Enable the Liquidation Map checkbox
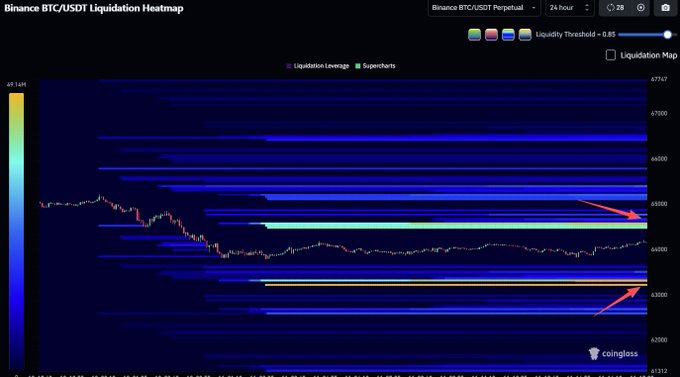 pos(611,55)
